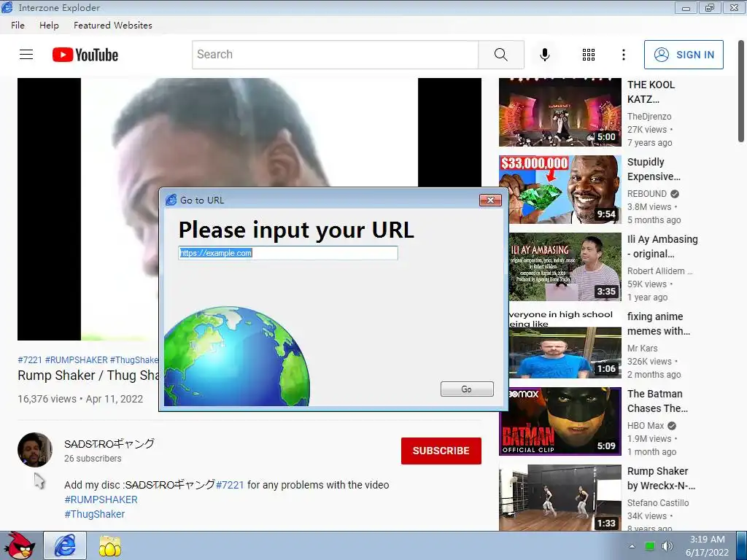Open the $33,000,000 Stupidly Expensive thumbnail
This screenshot has width=747, height=560.
point(560,190)
